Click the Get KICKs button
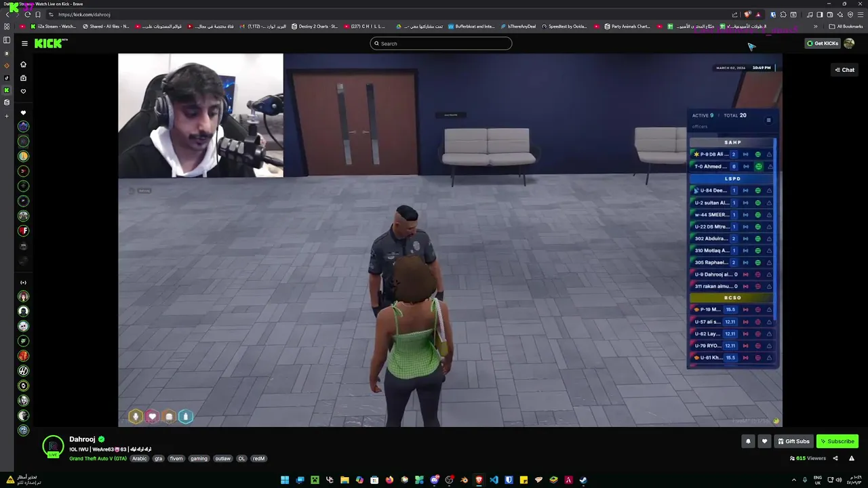 click(x=822, y=43)
